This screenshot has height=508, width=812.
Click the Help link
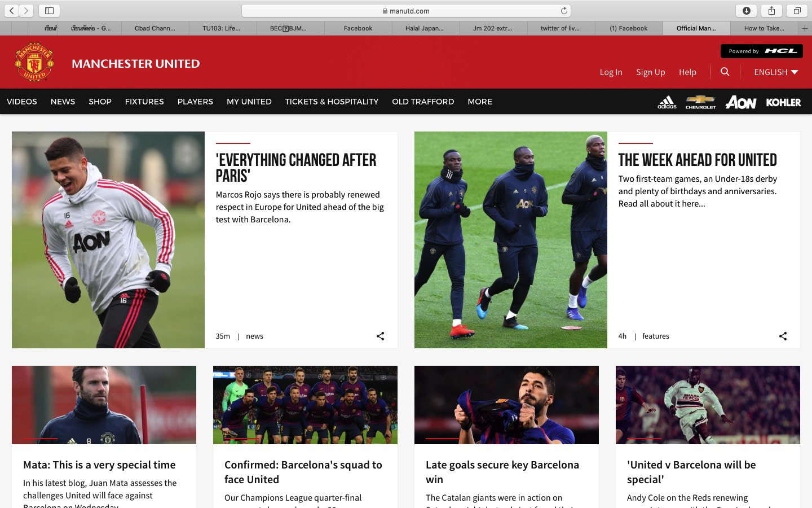coord(687,72)
